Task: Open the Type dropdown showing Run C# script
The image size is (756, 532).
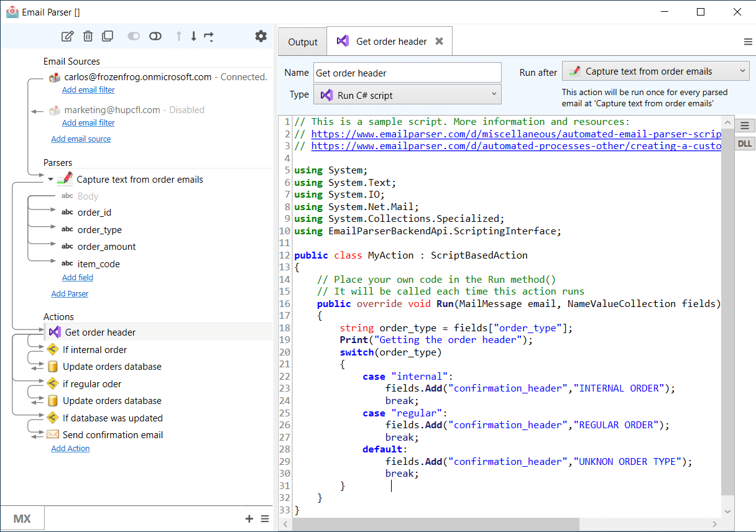Action: tap(407, 95)
